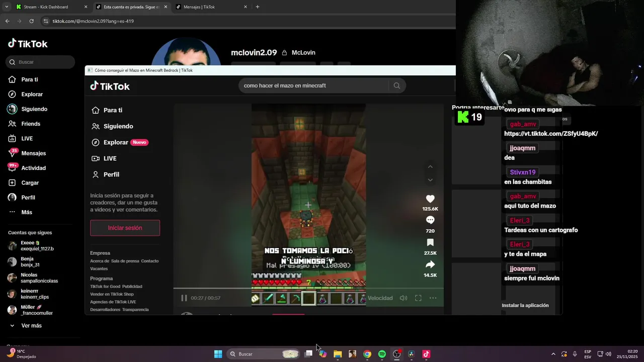Expand the Más menu in sidebar
This screenshot has height=362, width=644.
[x=20, y=212]
